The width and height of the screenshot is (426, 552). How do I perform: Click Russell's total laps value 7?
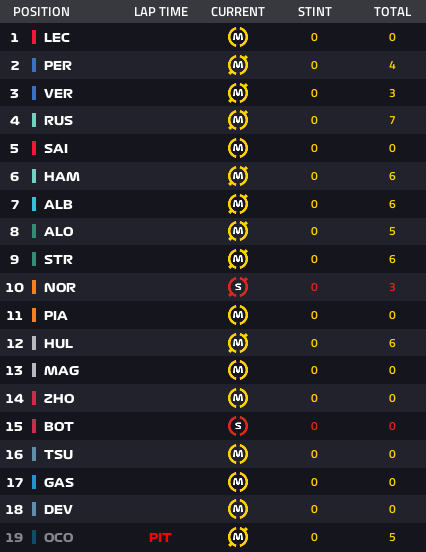(392, 120)
